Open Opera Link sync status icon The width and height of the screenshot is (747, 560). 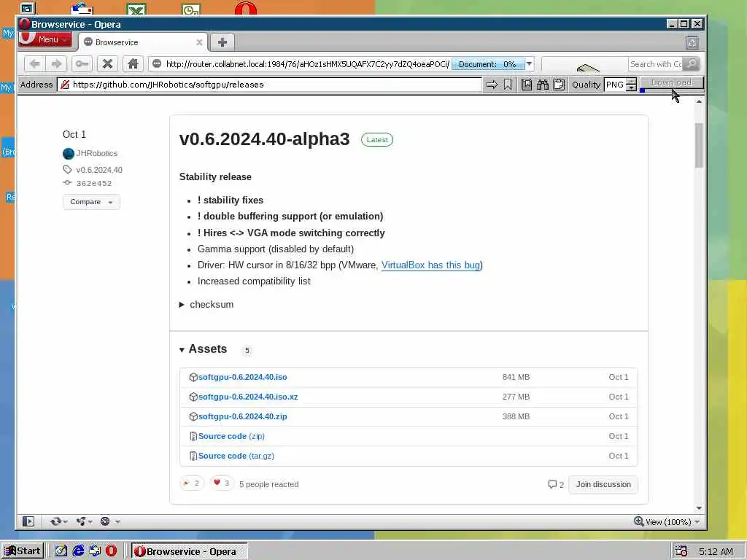point(55,521)
